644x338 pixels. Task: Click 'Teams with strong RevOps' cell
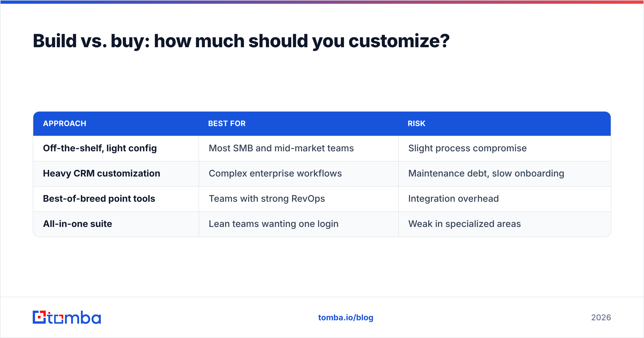299,199
